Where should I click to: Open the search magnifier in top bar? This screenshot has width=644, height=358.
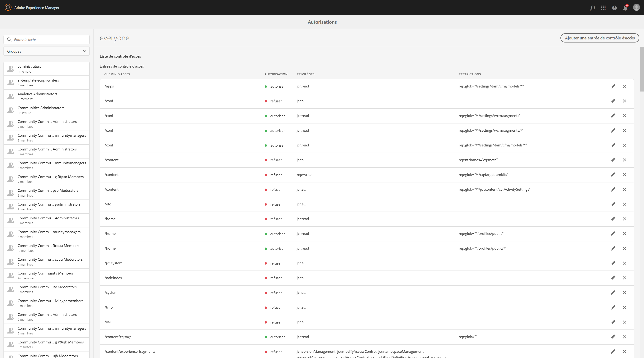tap(592, 8)
